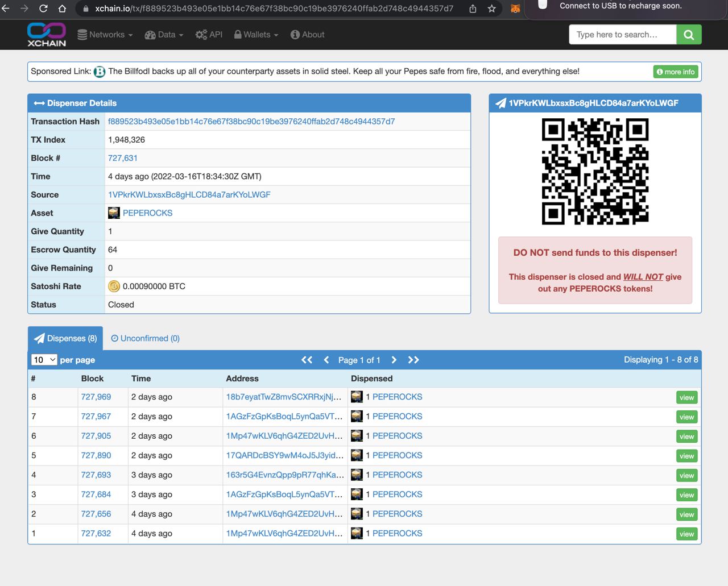Bookmark this page with star icon
The width and height of the screenshot is (728, 586).
pos(491,9)
